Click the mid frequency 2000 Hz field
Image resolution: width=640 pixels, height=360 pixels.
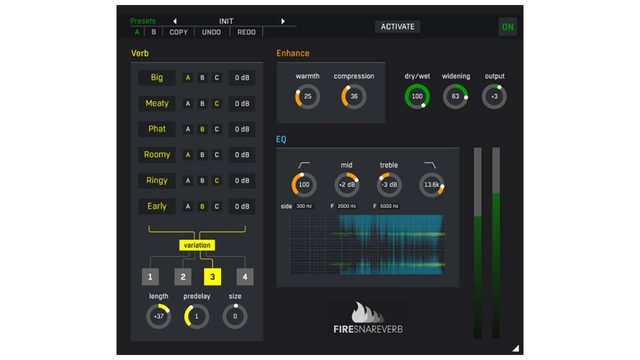[347, 206]
